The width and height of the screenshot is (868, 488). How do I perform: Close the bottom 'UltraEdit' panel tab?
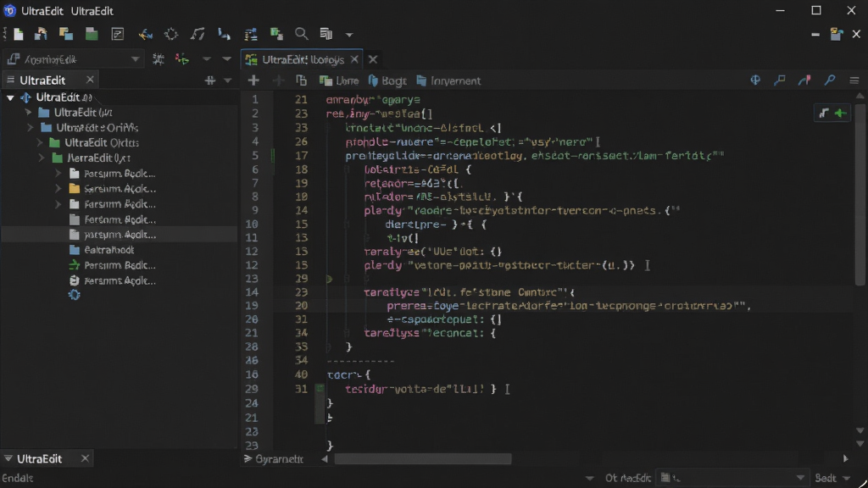click(85, 458)
